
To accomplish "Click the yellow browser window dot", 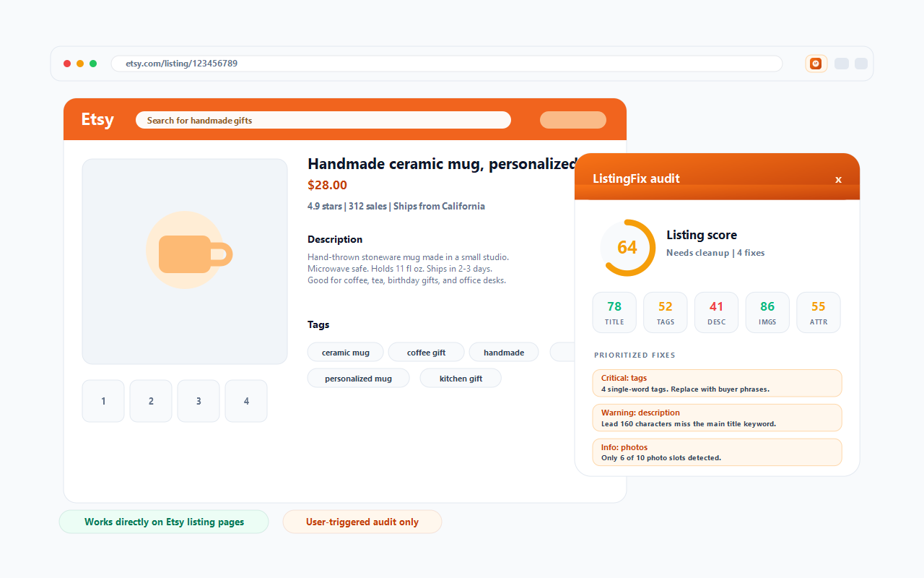I will [80, 64].
